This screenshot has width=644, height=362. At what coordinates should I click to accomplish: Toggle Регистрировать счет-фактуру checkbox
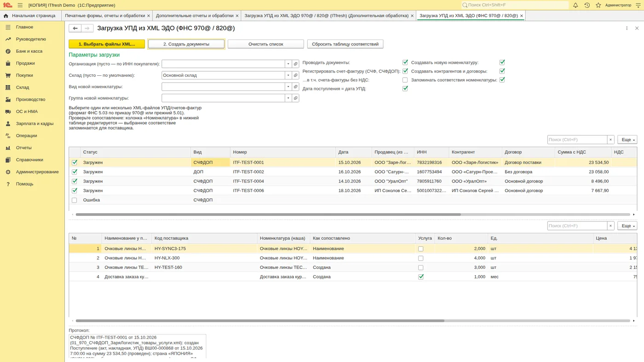pyautogui.click(x=405, y=71)
